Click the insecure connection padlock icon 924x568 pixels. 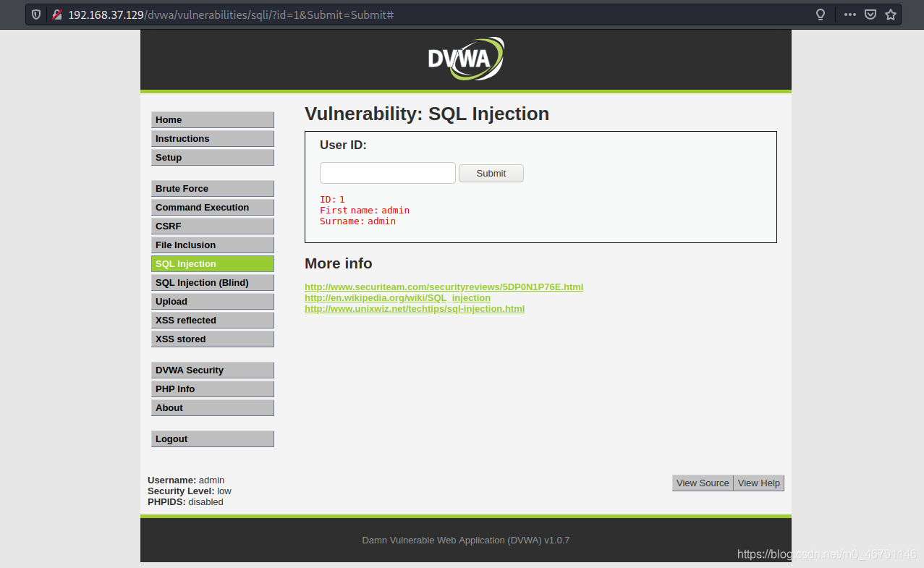[x=57, y=14]
